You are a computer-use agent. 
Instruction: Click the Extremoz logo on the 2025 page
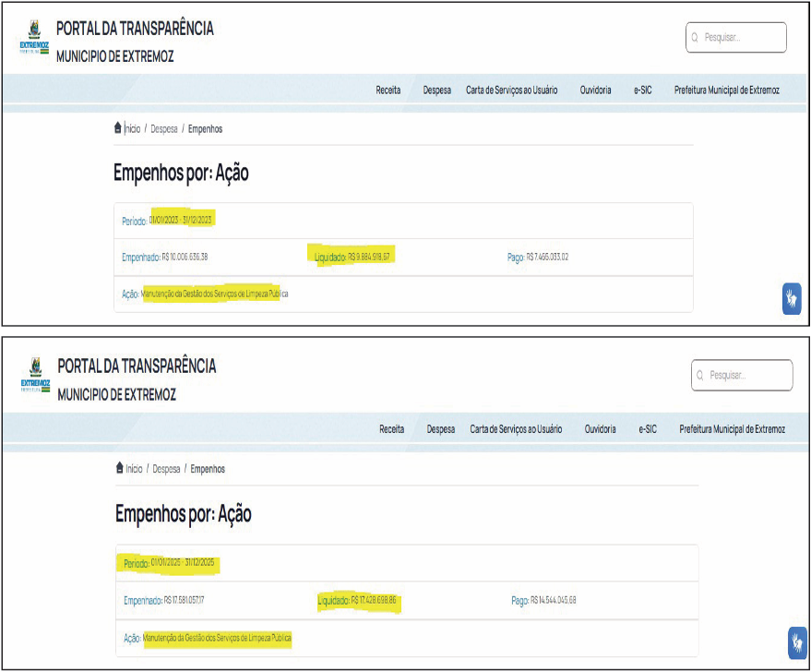click(37, 377)
